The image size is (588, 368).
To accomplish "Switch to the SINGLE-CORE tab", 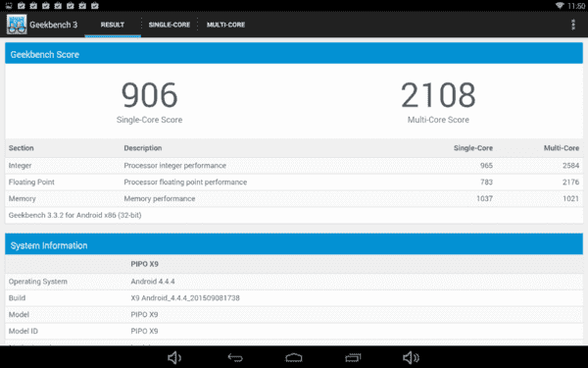I will [170, 25].
